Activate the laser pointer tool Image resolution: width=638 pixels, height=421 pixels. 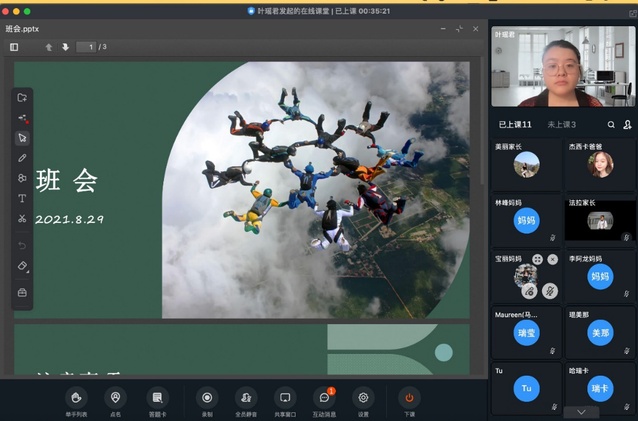point(22,118)
